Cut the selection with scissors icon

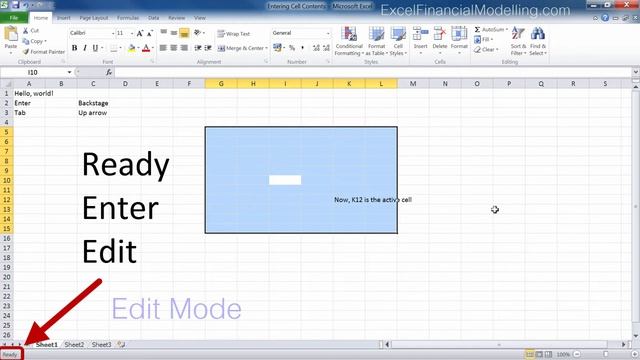[26, 31]
